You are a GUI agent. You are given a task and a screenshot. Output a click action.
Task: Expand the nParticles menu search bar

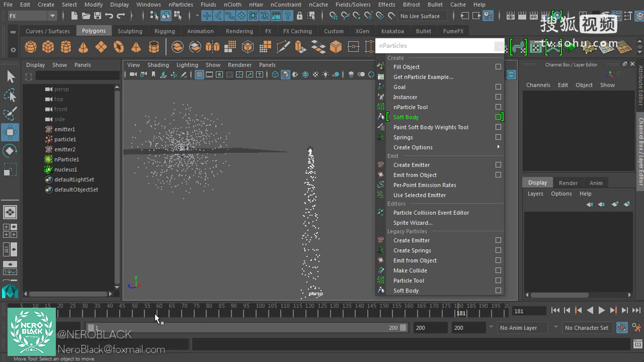(x=499, y=45)
